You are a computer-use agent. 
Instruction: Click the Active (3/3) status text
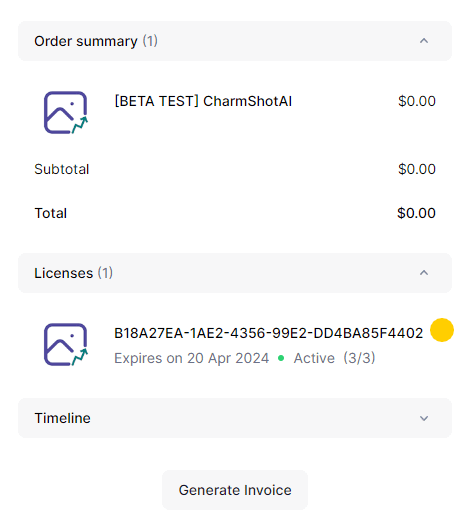334,358
